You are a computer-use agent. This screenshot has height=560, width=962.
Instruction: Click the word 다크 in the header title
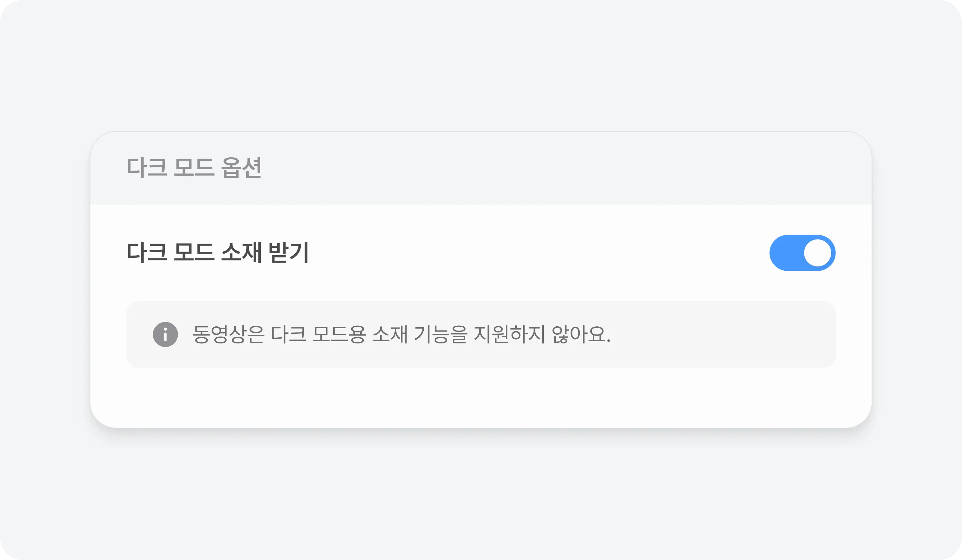146,167
